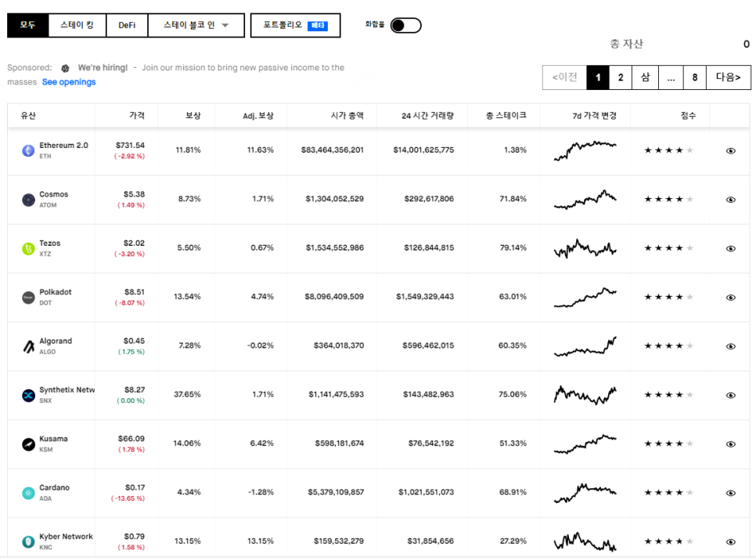Go to page 8

pyautogui.click(x=695, y=77)
